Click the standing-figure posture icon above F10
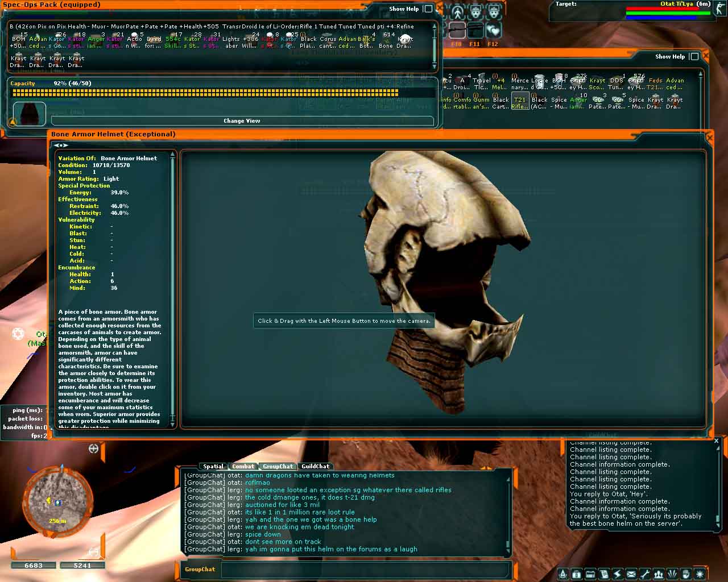728x582 pixels. click(x=457, y=11)
